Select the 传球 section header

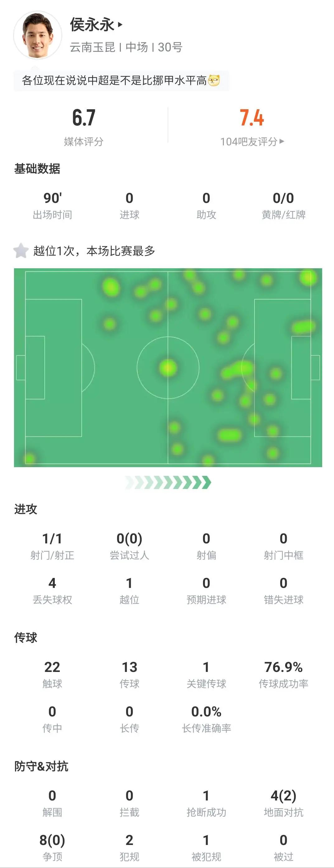[x=26, y=637]
